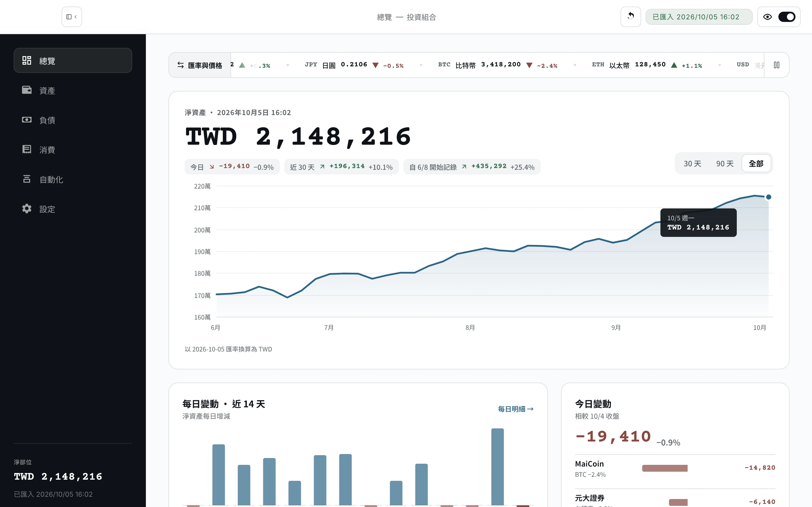Click the 今日 downward trend arrow icon
Image resolution: width=812 pixels, height=507 pixels.
(x=212, y=167)
